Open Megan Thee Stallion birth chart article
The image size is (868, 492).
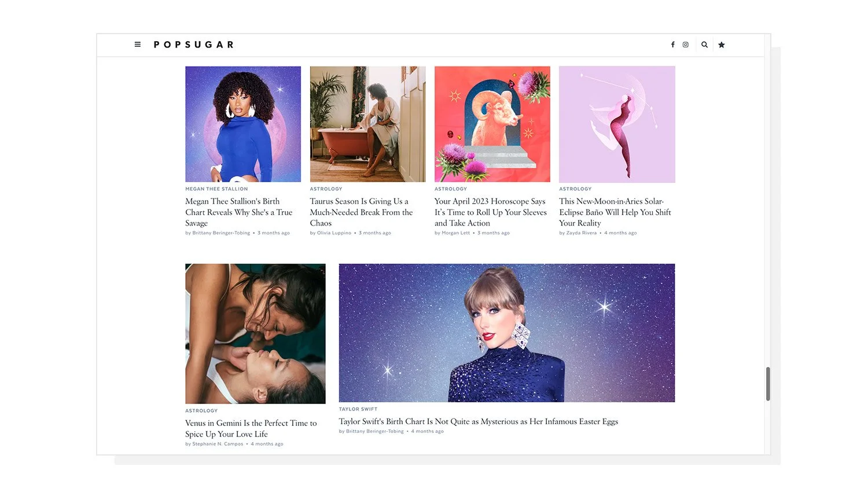tap(238, 212)
